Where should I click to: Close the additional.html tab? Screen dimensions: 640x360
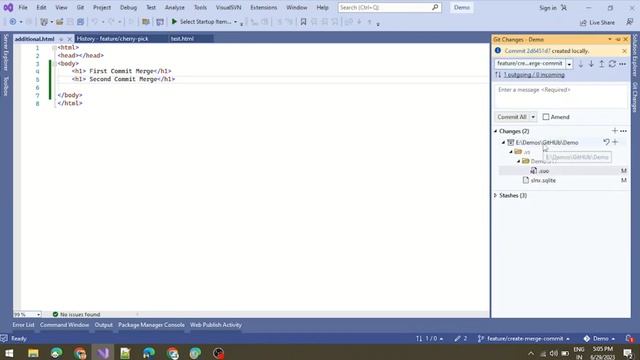point(69,39)
